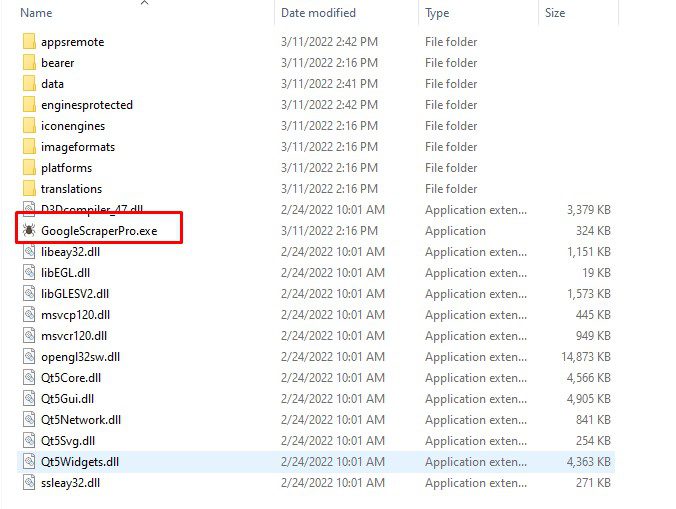Click the translations folder icon
Image resolution: width=676 pixels, height=509 pixels.
click(29, 189)
